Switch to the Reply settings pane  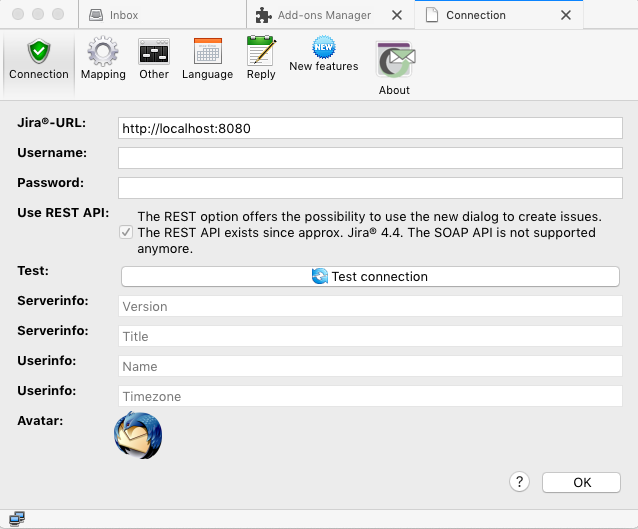pyautogui.click(x=261, y=59)
